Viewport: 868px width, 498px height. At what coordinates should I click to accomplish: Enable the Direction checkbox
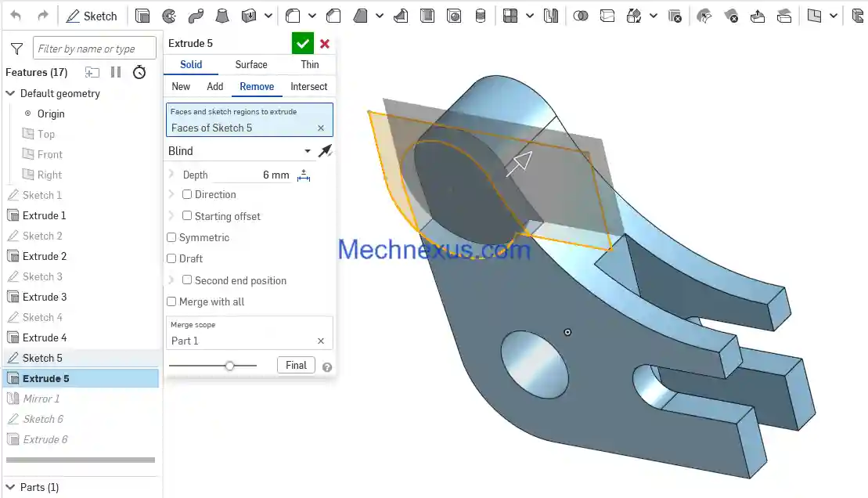187,194
